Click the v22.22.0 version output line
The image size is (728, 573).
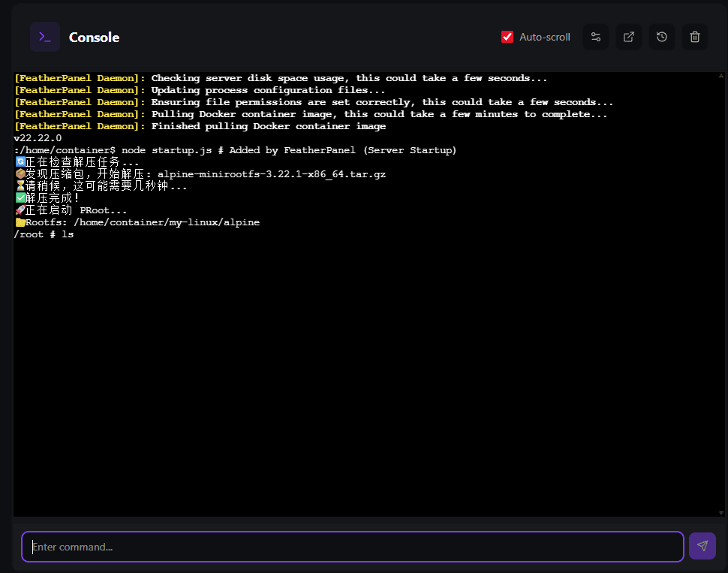pos(38,138)
